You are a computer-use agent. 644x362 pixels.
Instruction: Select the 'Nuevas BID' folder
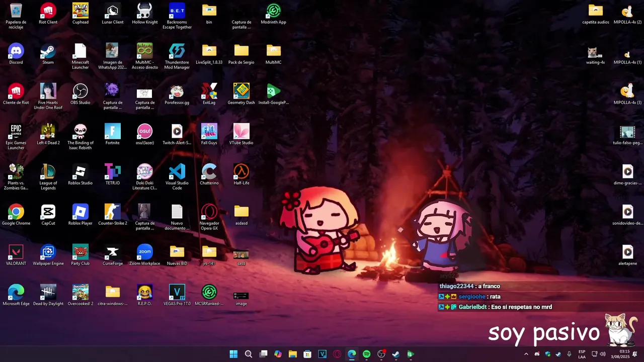177,255
